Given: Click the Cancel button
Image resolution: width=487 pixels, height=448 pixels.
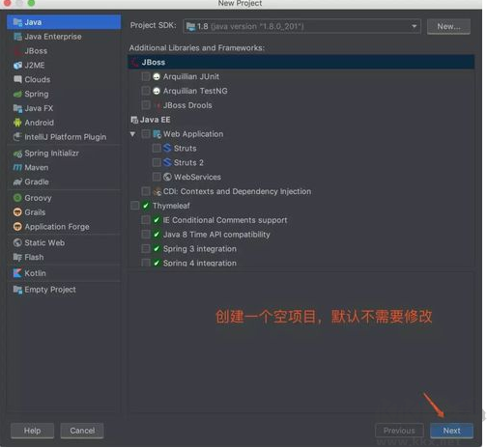Looking at the screenshot, I should 82,431.
